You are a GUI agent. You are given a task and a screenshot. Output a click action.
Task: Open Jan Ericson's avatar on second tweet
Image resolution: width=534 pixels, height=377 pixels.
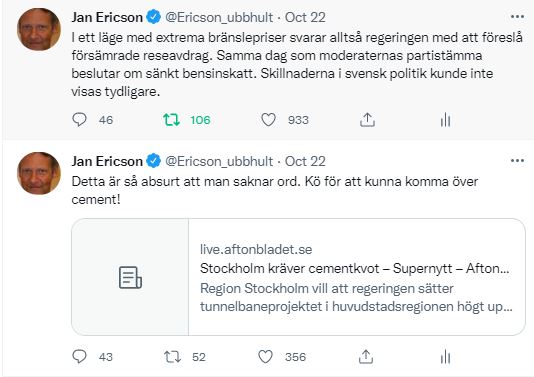click(x=39, y=174)
